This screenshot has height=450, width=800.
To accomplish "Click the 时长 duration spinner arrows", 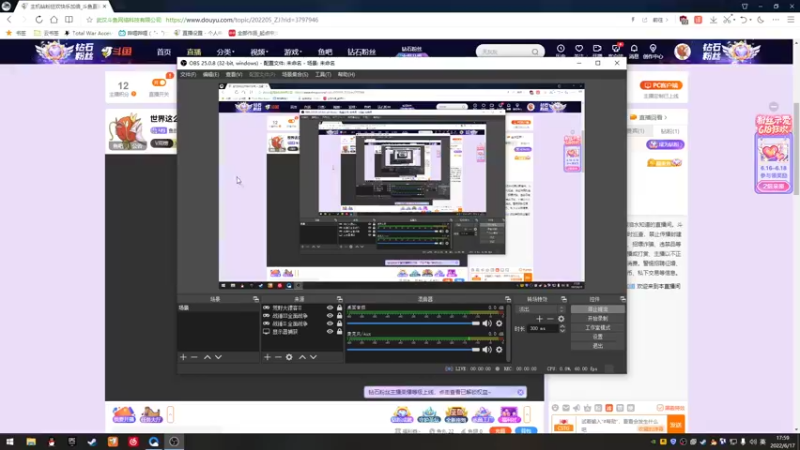I will coord(562,329).
